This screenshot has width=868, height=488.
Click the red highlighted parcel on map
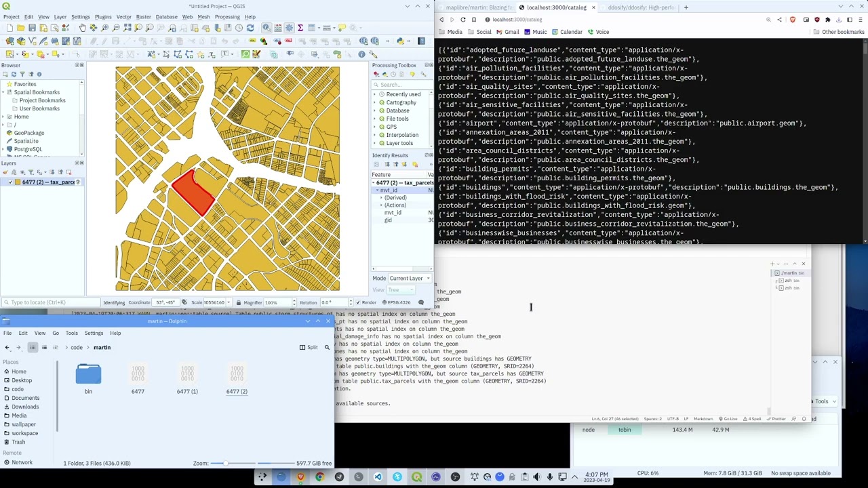pos(195,192)
